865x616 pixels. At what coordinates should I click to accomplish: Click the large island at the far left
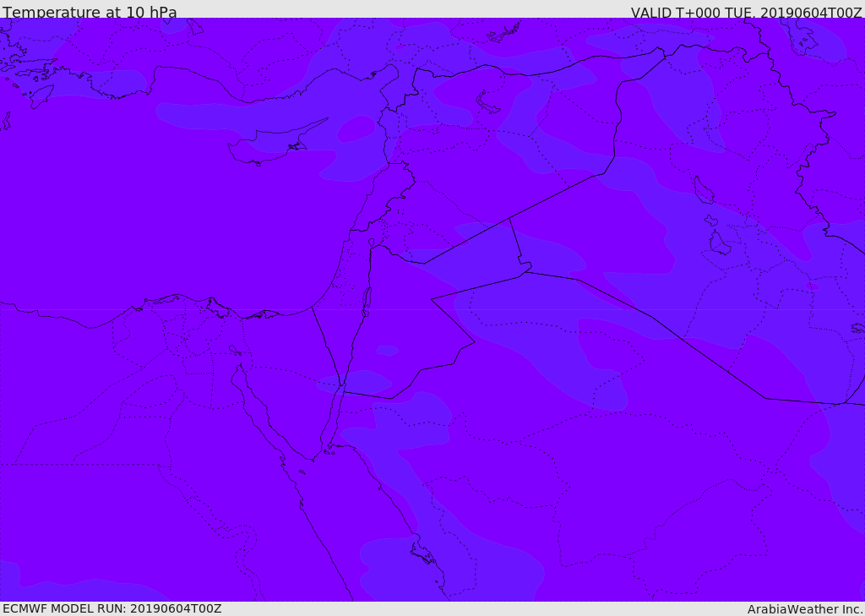click(41, 95)
